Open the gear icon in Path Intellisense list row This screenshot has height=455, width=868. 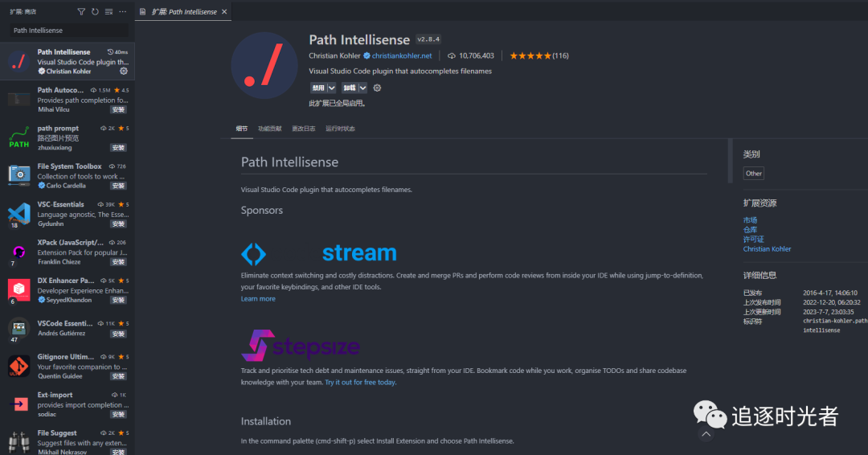[124, 71]
